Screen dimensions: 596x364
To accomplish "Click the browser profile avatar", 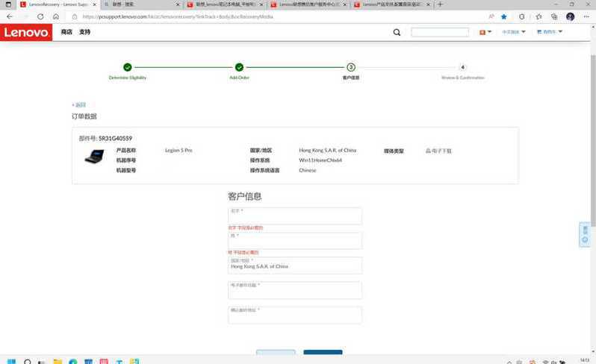I will (570, 16).
